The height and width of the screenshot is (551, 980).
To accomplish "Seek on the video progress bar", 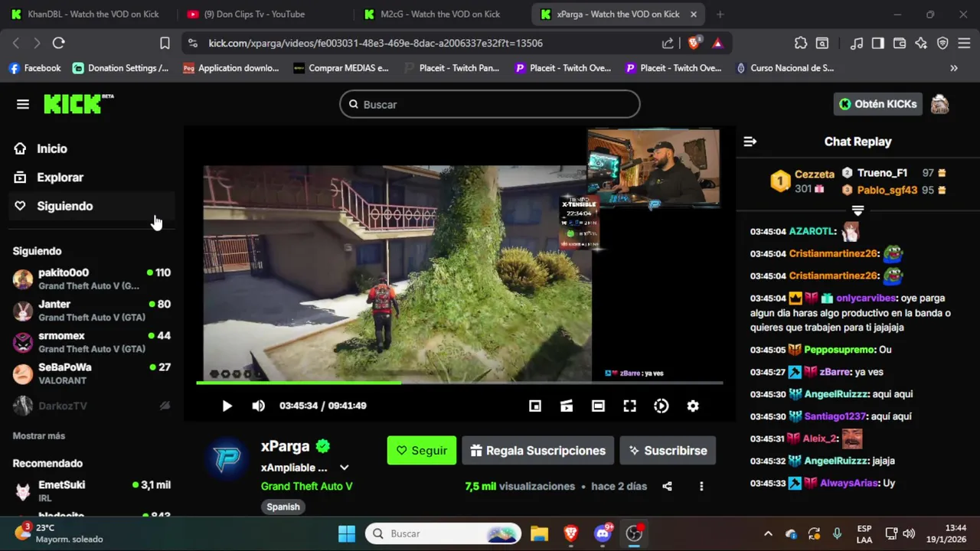I will pos(459,383).
